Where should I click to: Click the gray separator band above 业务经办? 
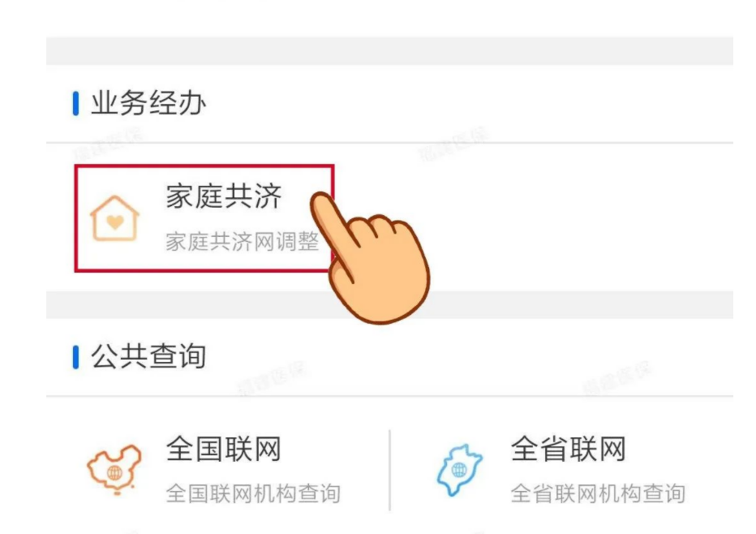coord(389,51)
